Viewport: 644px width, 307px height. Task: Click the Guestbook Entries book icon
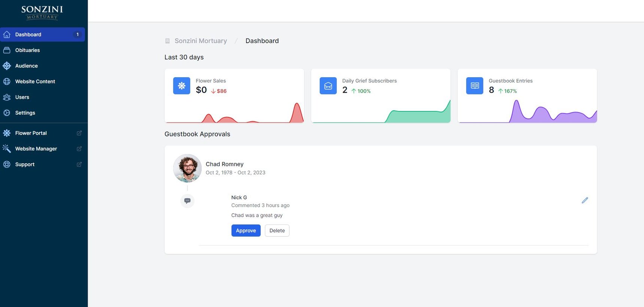point(474,86)
